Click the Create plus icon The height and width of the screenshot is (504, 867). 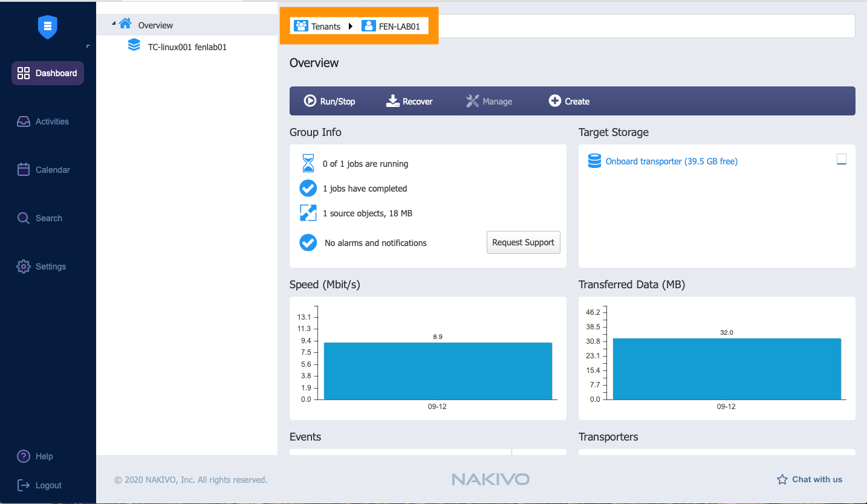pyautogui.click(x=555, y=101)
